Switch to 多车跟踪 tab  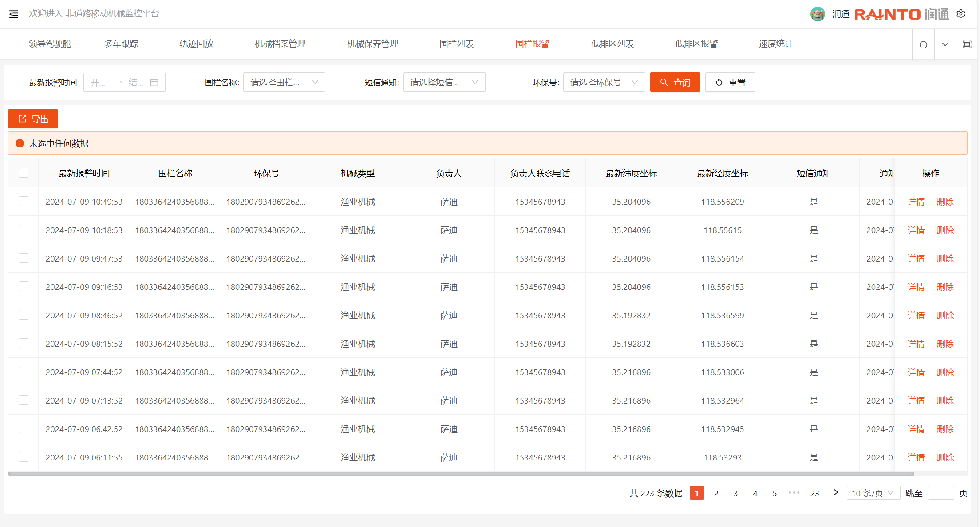tap(121, 44)
